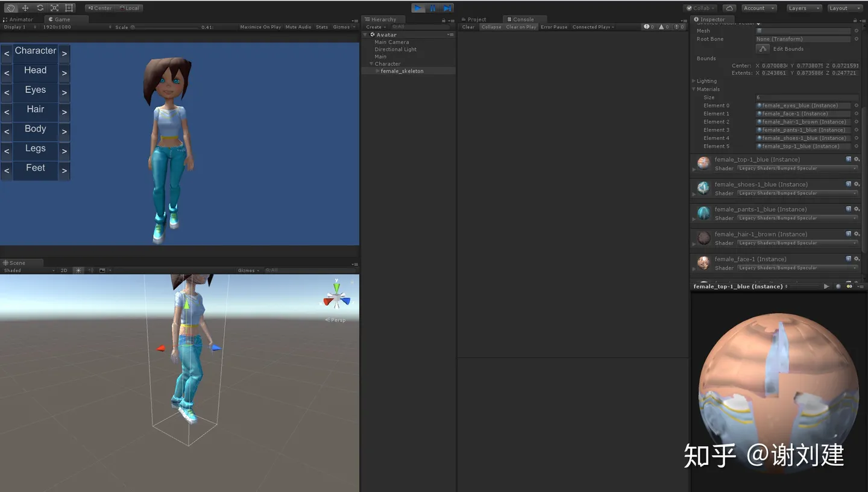
Task: Toggle Collapse in Console panel
Action: [x=491, y=27]
